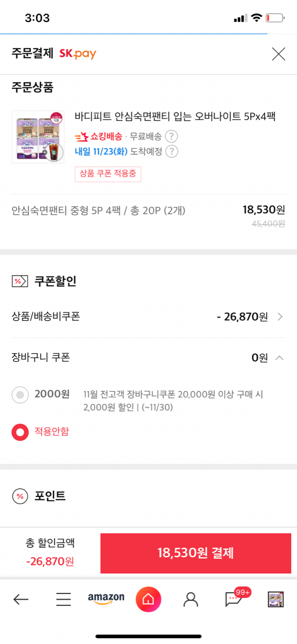Open the product title 바디피트 안심숙면팬티
Screen dimensions: 297x644
[175, 117]
